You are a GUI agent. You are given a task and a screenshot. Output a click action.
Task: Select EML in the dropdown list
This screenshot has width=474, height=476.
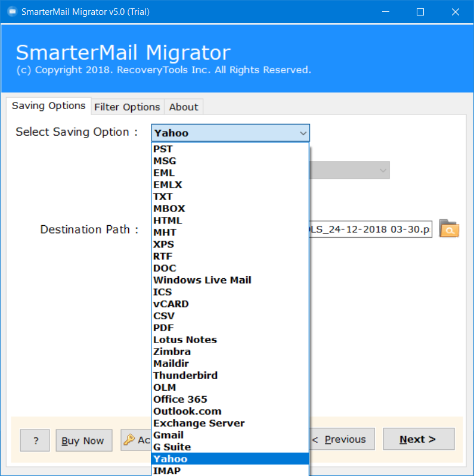230,173
